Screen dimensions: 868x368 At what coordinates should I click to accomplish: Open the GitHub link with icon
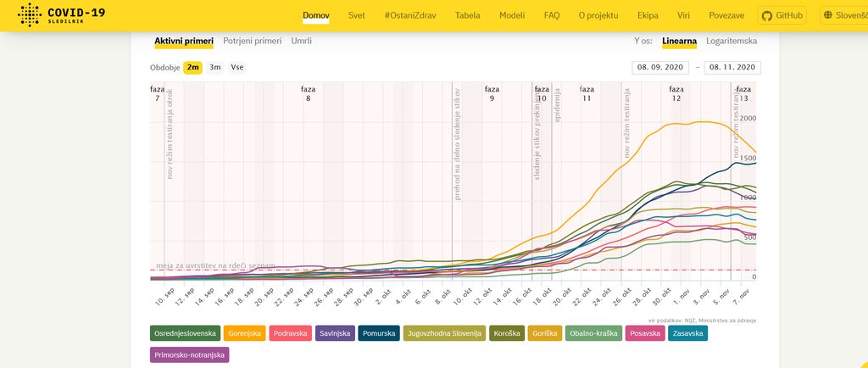782,15
